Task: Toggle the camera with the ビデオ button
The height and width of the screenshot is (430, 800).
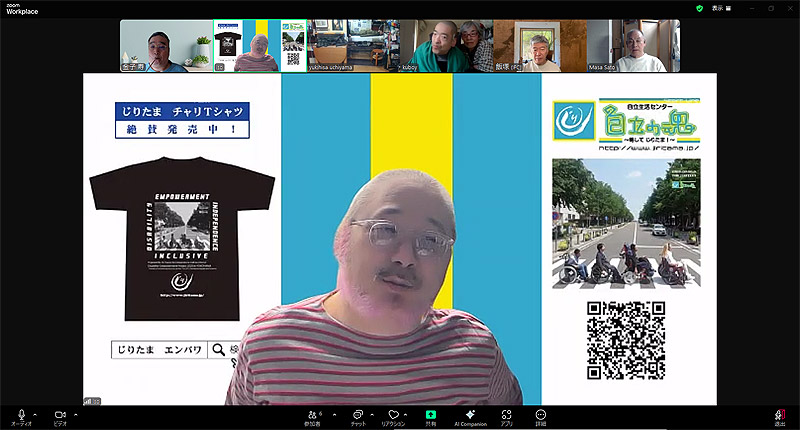Action: point(59,416)
